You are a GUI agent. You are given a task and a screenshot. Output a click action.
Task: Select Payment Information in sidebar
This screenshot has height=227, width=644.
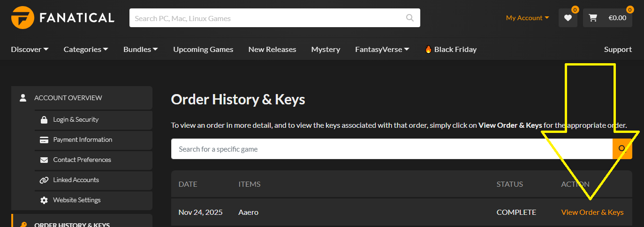pyautogui.click(x=83, y=139)
